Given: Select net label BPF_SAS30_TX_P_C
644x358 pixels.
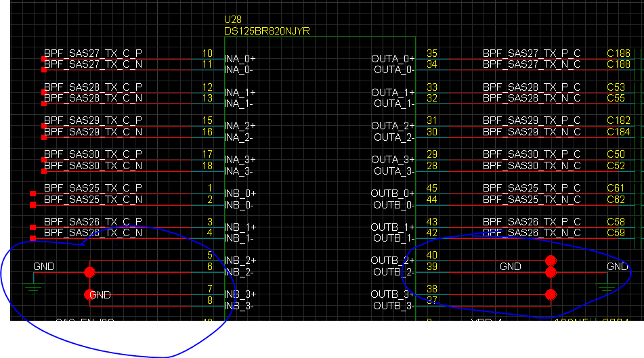Looking at the screenshot, I should point(532,154).
